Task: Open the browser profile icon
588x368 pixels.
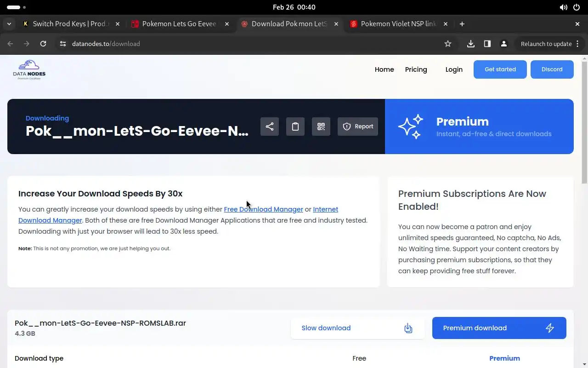Action: point(504,44)
